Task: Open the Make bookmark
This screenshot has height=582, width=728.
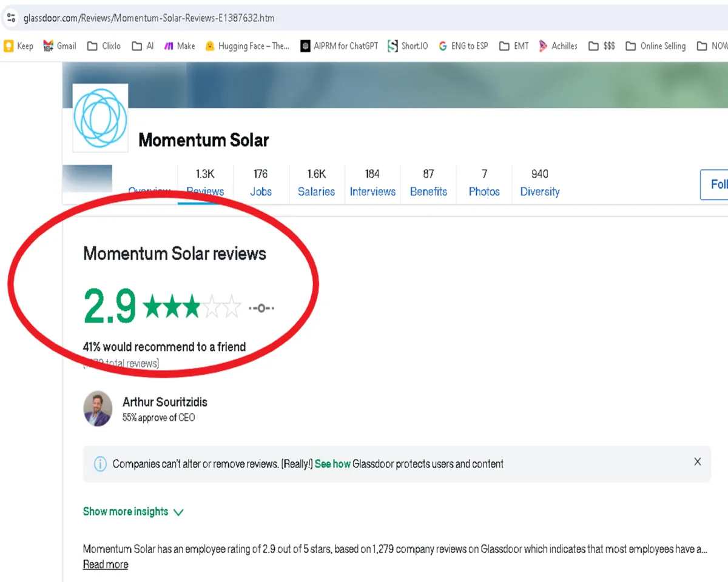Action: [180, 46]
